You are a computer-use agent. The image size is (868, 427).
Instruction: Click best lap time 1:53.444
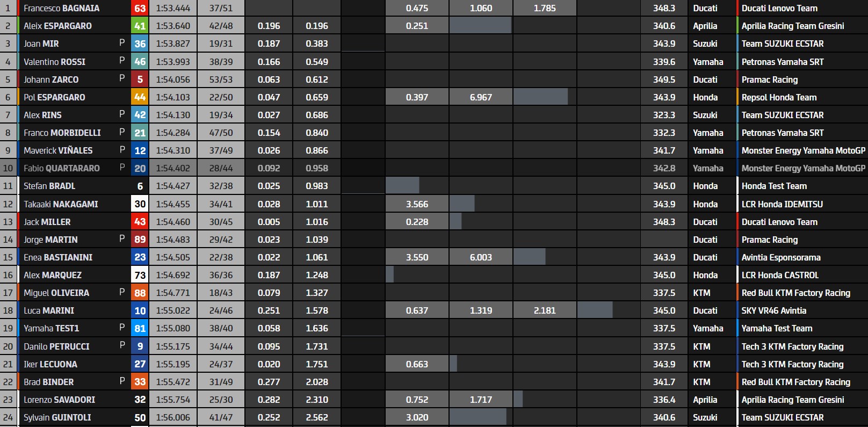(x=173, y=8)
